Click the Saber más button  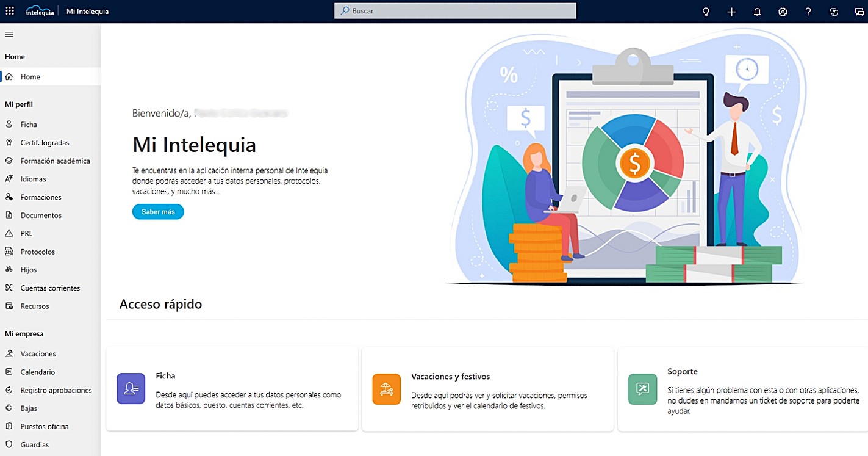158,211
